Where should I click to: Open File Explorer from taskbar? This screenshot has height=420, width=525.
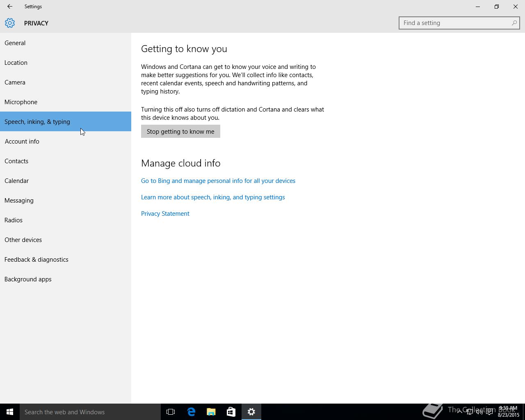211,412
